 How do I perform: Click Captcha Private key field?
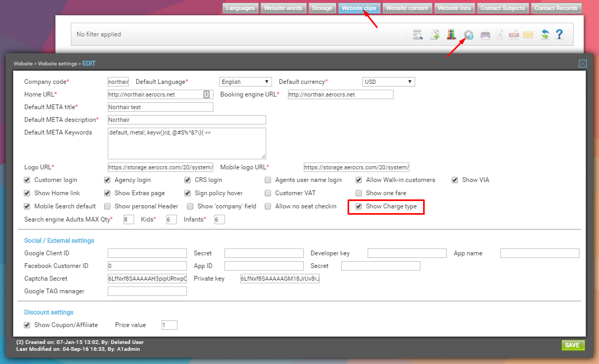[279, 279]
